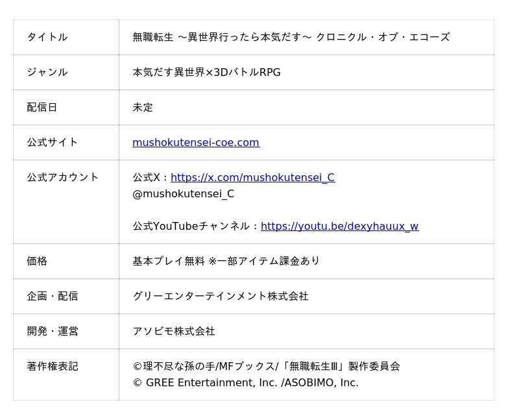Select the 企画・配信 label cell
The height and width of the screenshot is (420, 519).
click(x=53, y=297)
